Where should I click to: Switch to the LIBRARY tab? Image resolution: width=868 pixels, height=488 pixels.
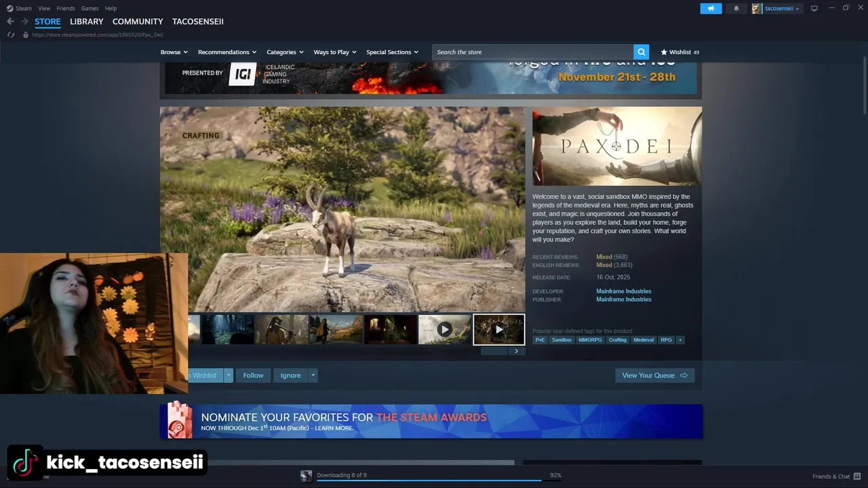click(87, 22)
